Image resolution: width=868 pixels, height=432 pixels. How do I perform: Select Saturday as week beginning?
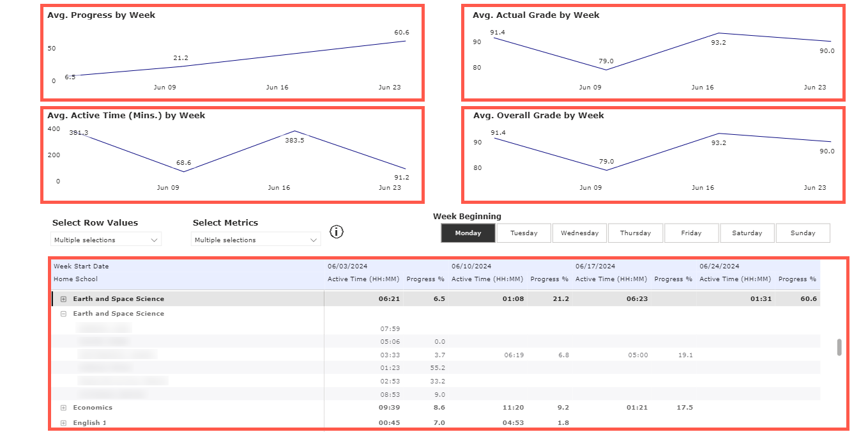point(747,233)
